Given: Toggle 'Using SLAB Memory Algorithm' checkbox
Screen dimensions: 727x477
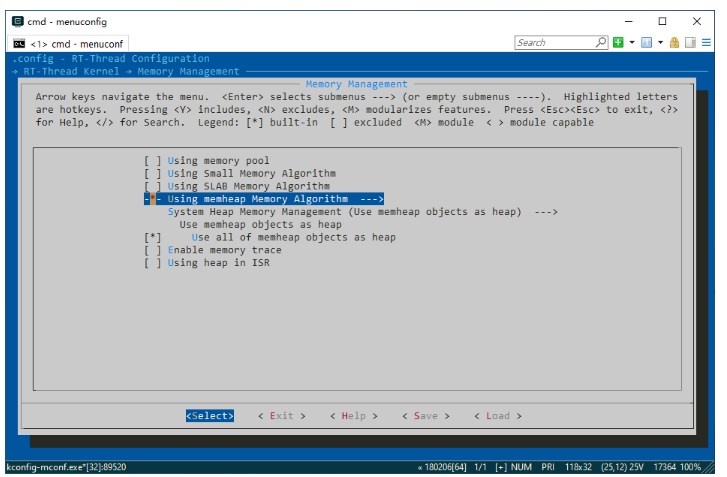Looking at the screenshot, I should (x=153, y=186).
